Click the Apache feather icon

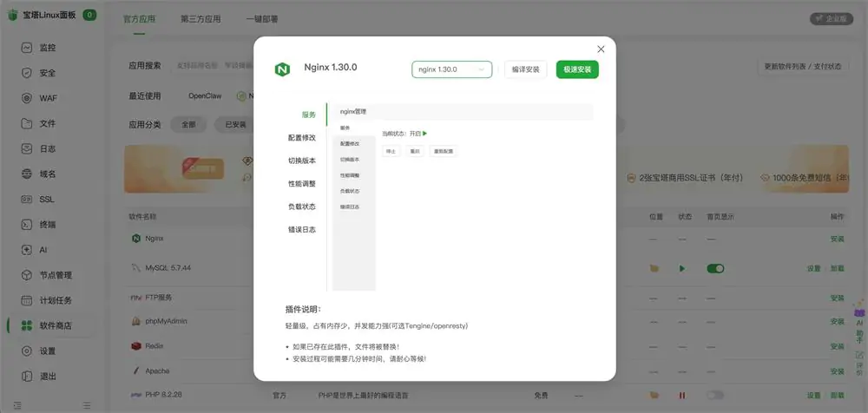coord(135,370)
